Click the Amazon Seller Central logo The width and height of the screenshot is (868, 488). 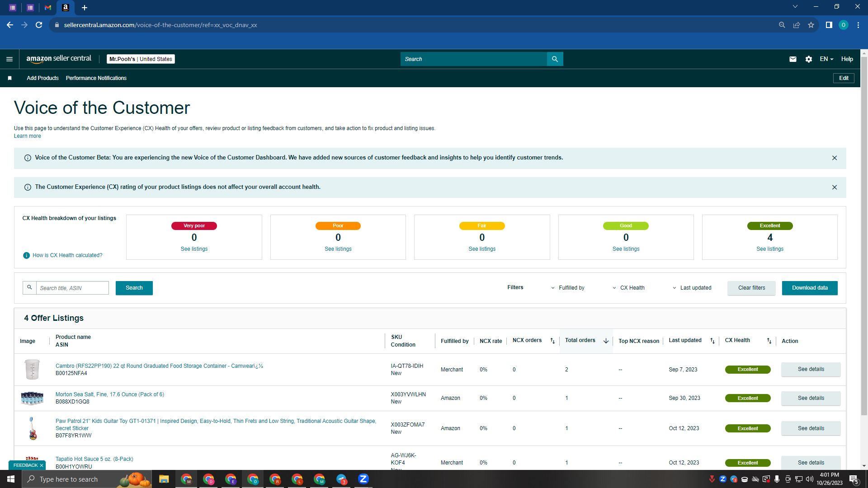pos(59,59)
